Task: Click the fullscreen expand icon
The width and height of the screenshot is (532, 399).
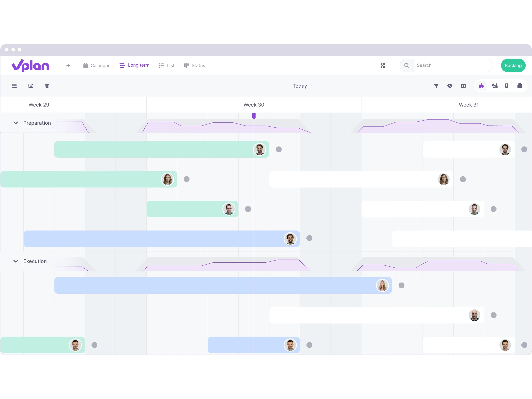Action: 382,65
